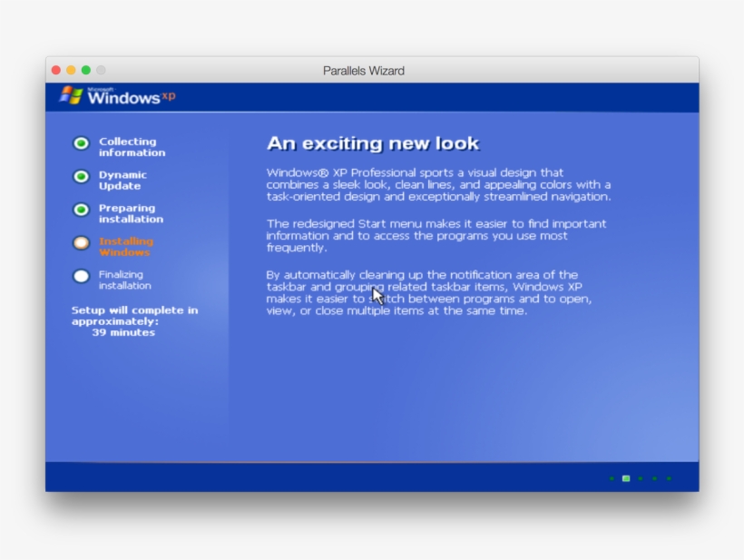
Task: Click the green full-screen window button
Action: (x=86, y=70)
